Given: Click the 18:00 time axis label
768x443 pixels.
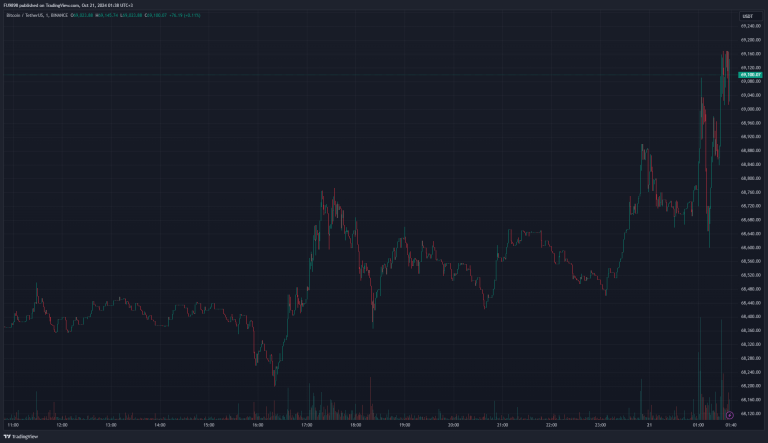Looking at the screenshot, I should coord(355,425).
